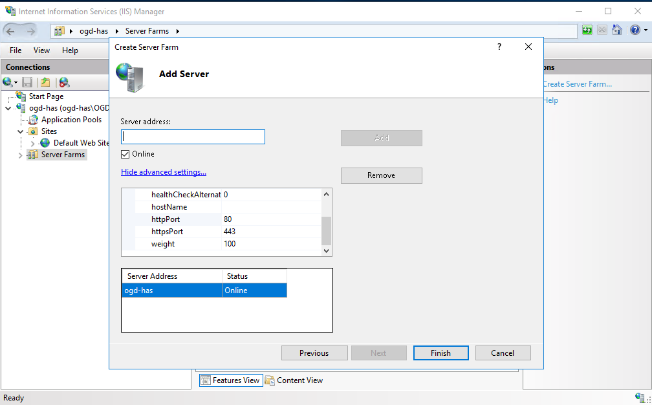Image resolution: width=652 pixels, height=405 pixels.
Task: Expand the Server Farms node
Action: (20, 155)
